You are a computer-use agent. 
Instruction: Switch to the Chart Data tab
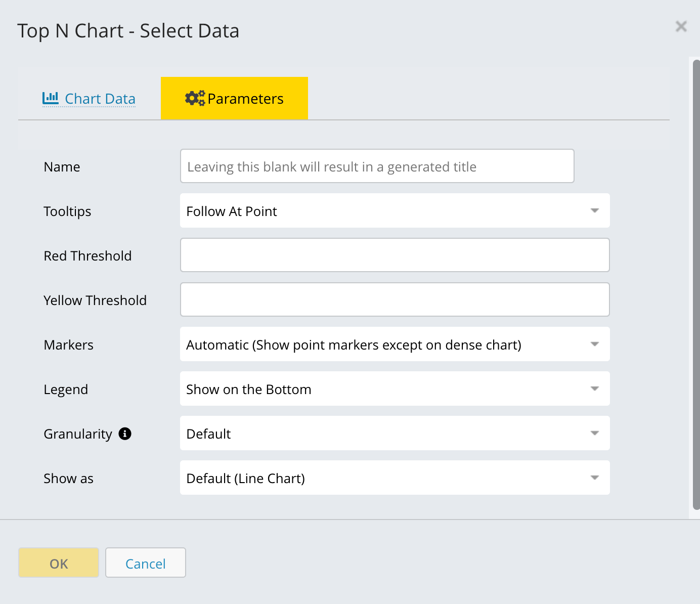pyautogui.click(x=89, y=99)
